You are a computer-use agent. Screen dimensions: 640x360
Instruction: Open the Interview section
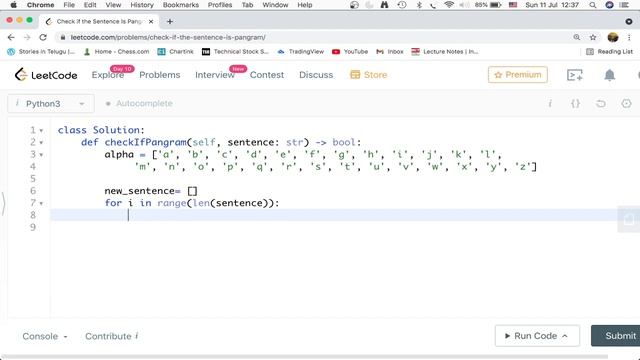(x=215, y=75)
